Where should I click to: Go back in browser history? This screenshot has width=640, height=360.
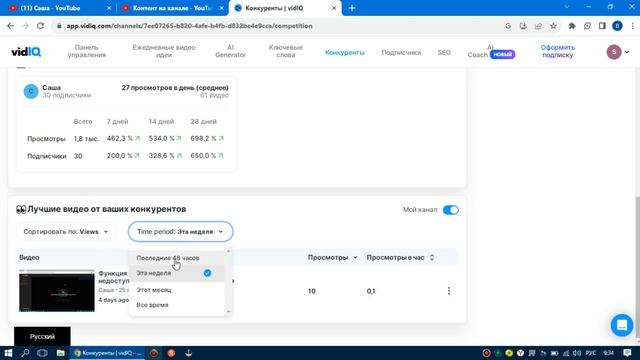point(10,26)
